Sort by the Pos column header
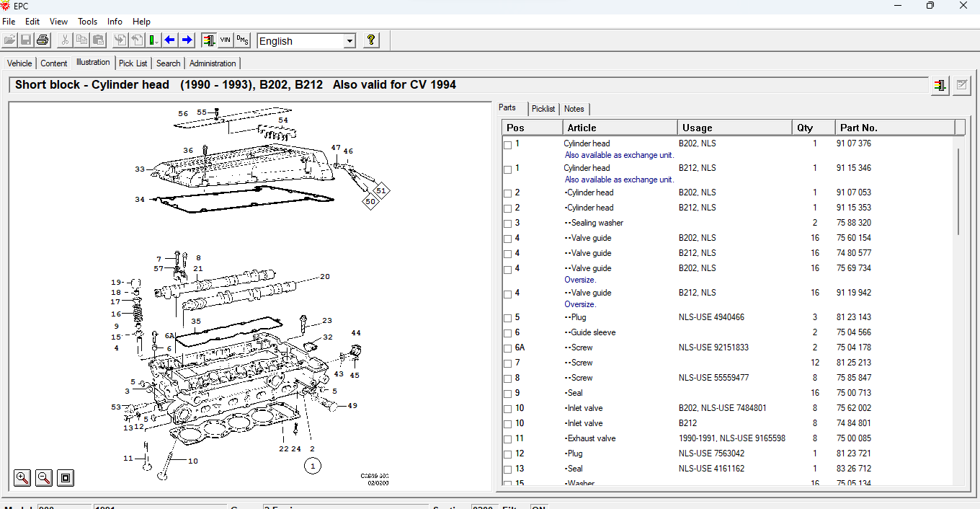This screenshot has width=980, height=509. (533, 128)
